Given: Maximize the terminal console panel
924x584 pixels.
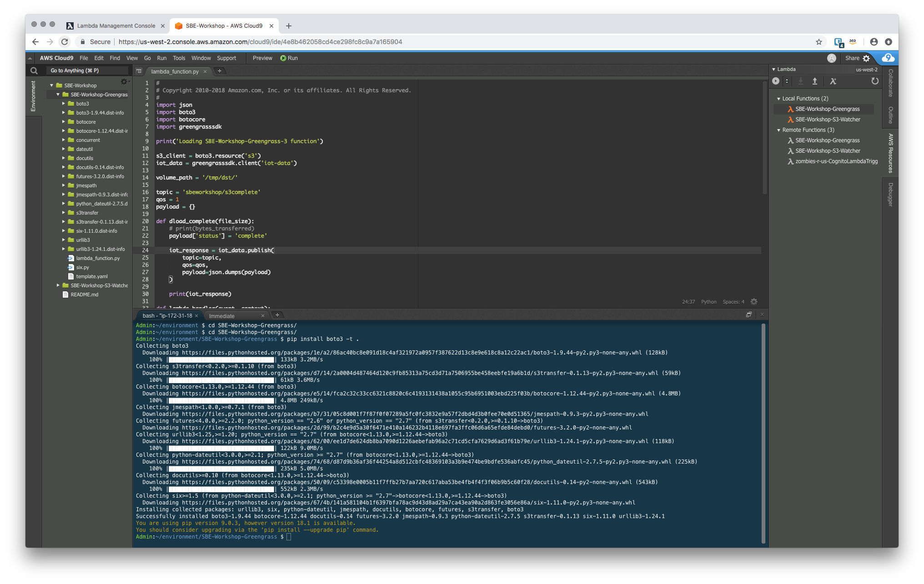Looking at the screenshot, I should tap(748, 314).
